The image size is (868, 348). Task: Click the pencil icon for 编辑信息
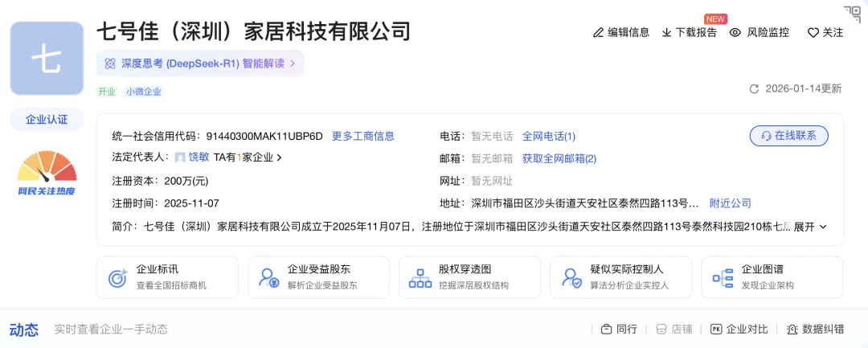[x=598, y=33]
